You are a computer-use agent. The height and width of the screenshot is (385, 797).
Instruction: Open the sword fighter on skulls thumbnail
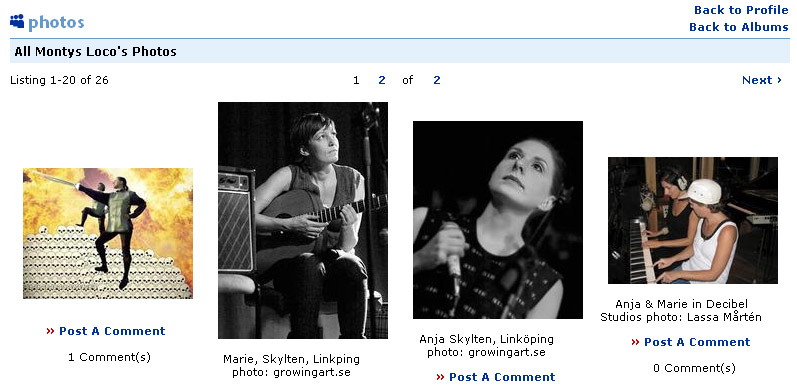pos(108,233)
